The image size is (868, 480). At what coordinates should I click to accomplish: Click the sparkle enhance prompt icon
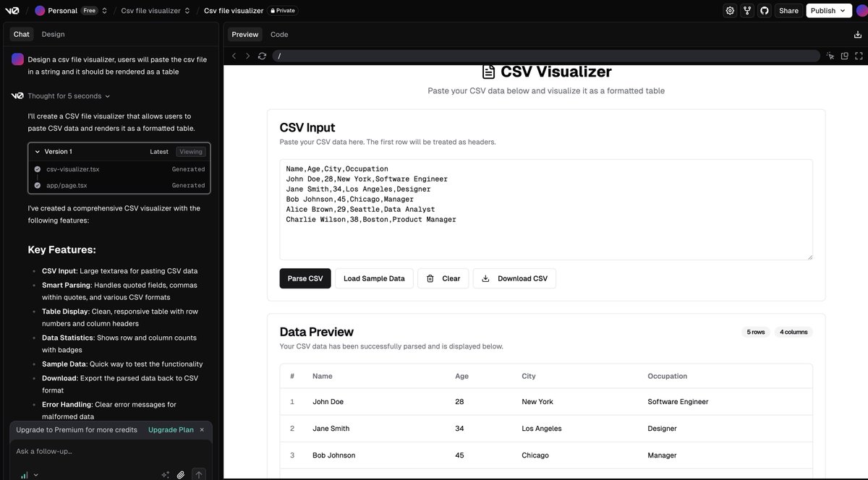click(166, 475)
